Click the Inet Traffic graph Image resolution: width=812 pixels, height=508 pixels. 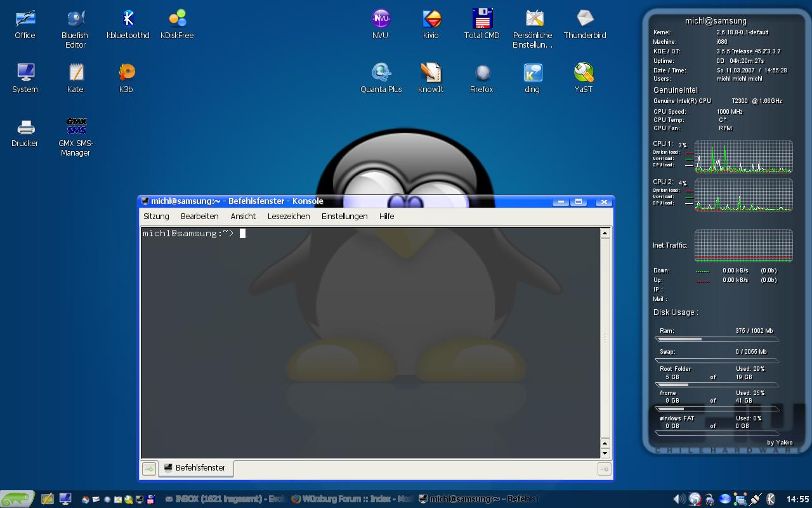(x=743, y=245)
